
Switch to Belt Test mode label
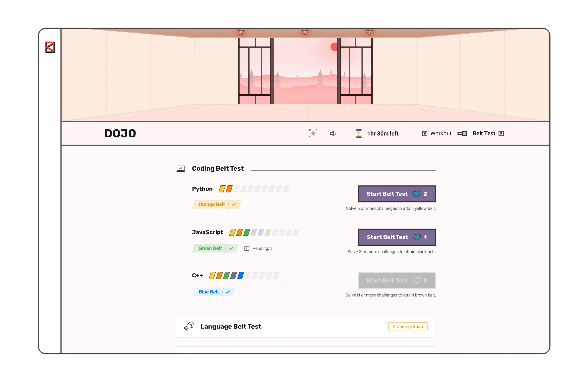pos(484,133)
